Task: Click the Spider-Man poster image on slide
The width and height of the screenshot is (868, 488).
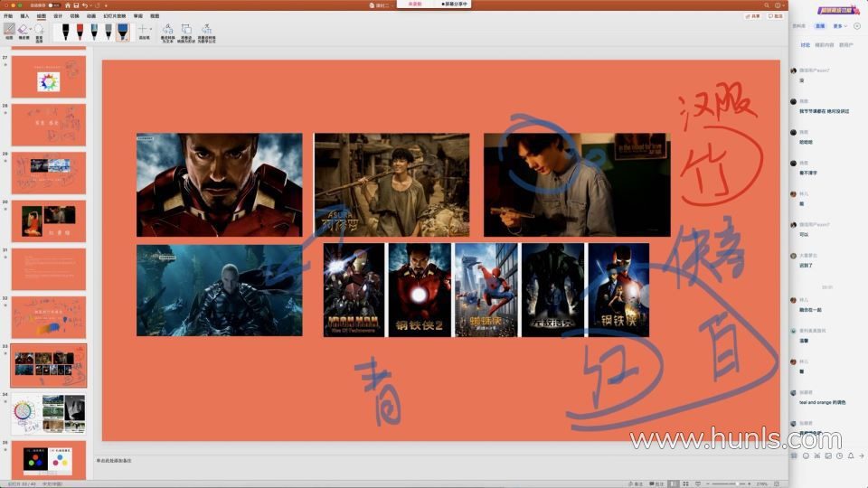Action: (486, 290)
